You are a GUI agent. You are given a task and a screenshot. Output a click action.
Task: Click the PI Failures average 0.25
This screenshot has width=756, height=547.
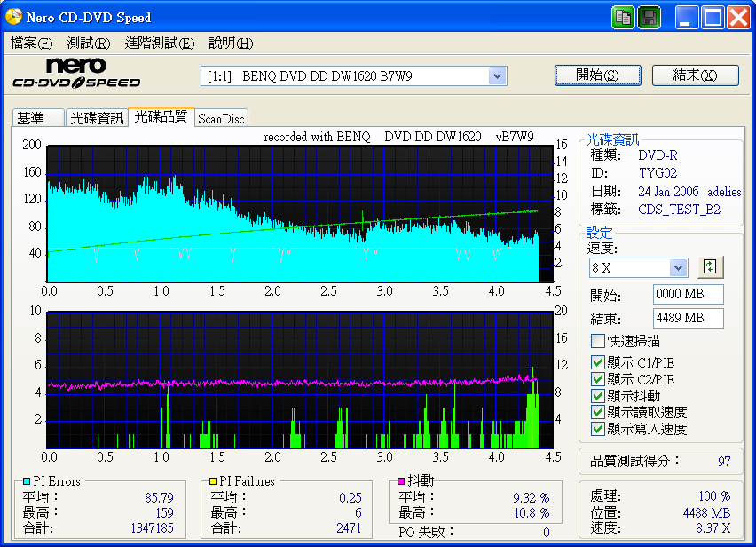(x=350, y=497)
